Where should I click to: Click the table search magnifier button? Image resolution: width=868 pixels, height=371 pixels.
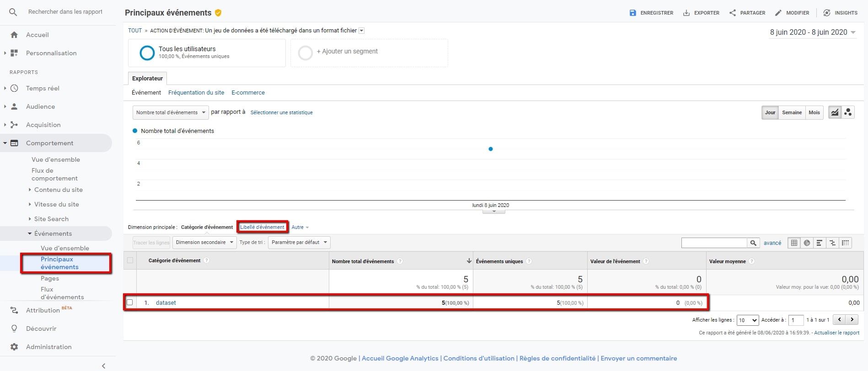coord(753,243)
